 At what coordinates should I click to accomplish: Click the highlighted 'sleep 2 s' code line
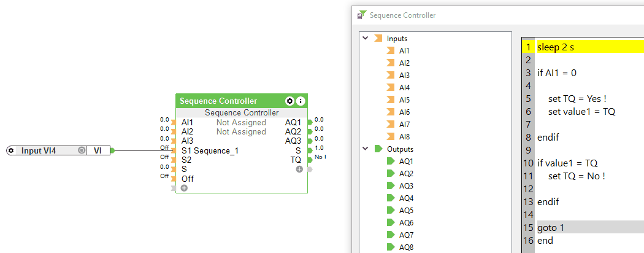coord(556,47)
